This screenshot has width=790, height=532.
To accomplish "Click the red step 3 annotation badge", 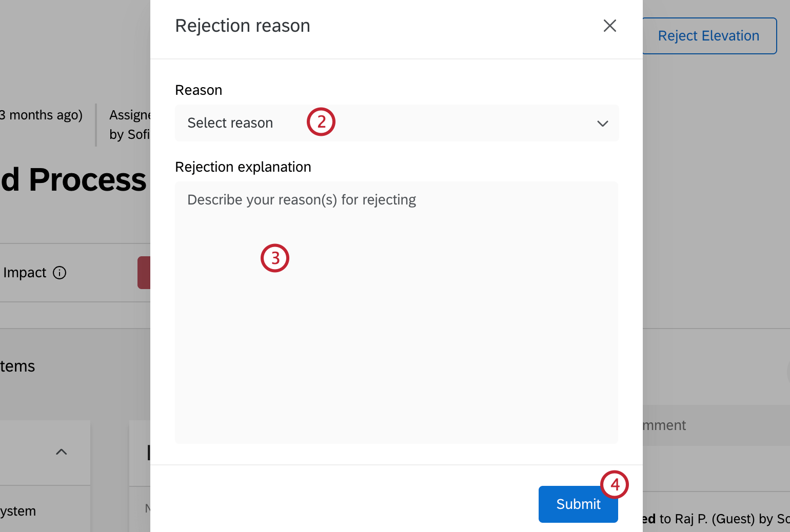I will 275,258.
